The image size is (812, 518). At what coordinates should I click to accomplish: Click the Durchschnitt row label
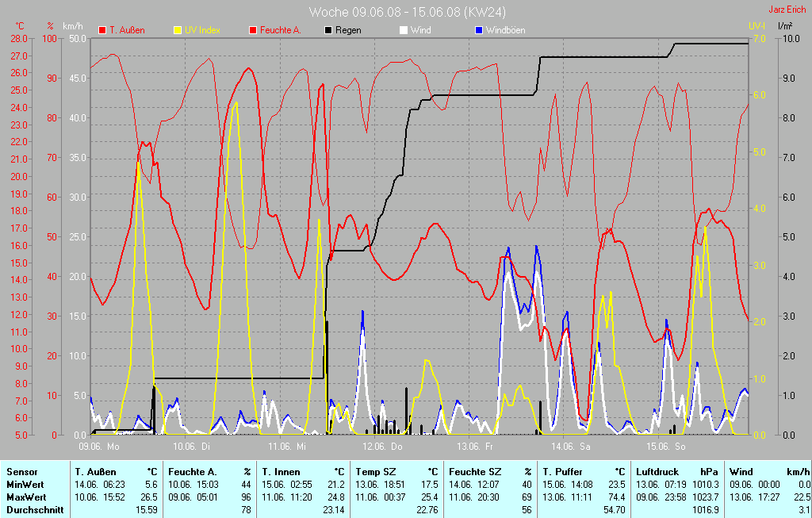point(34,510)
